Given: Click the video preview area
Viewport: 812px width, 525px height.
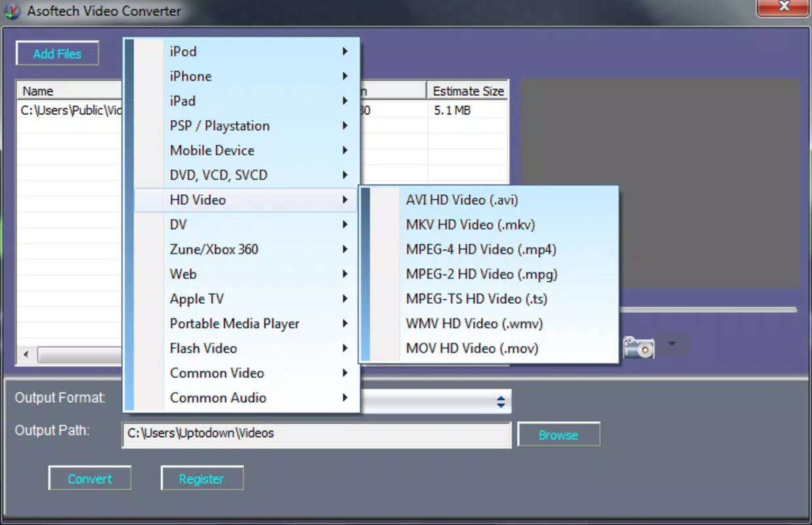Looking at the screenshot, I should coord(660,184).
